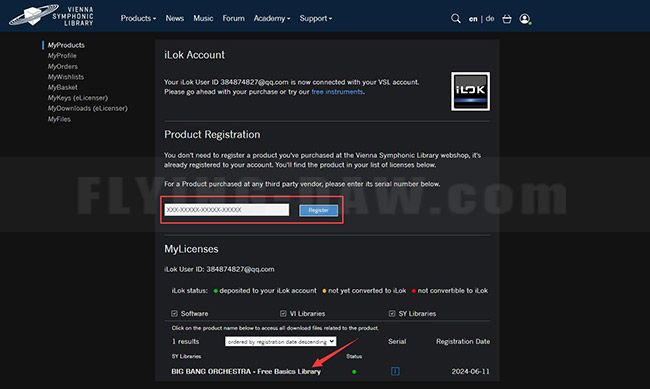Open MyDownloads (eLicenser) in the sidebar
The height and width of the screenshot is (389, 650).
click(87, 108)
